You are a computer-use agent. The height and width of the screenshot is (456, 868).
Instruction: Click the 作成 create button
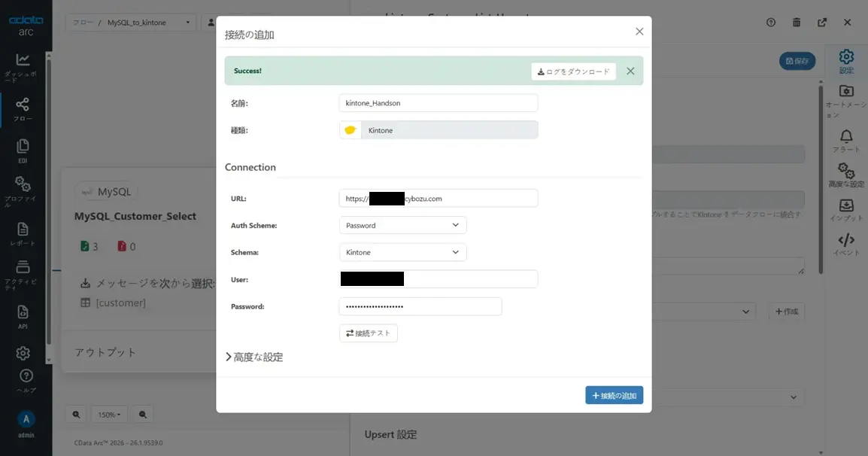click(x=787, y=312)
